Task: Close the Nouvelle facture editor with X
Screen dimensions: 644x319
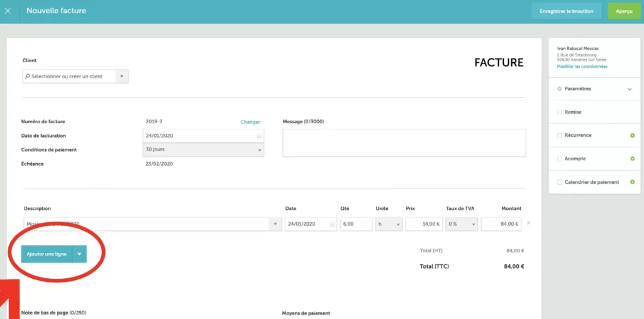Action: [x=8, y=11]
